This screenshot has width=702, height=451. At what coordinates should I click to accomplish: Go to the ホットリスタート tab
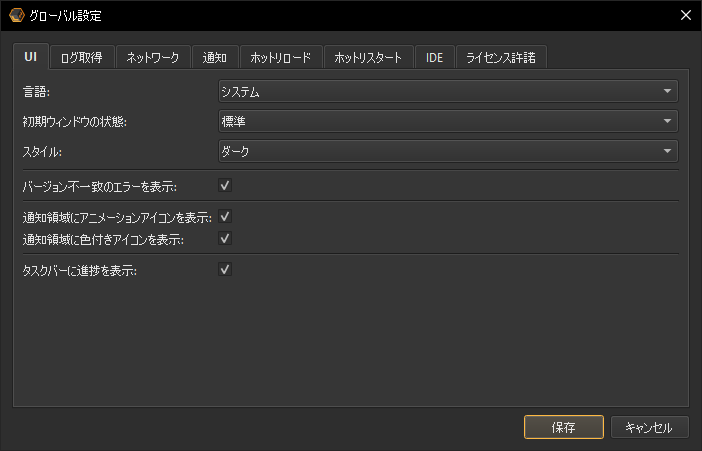pyautogui.click(x=368, y=57)
